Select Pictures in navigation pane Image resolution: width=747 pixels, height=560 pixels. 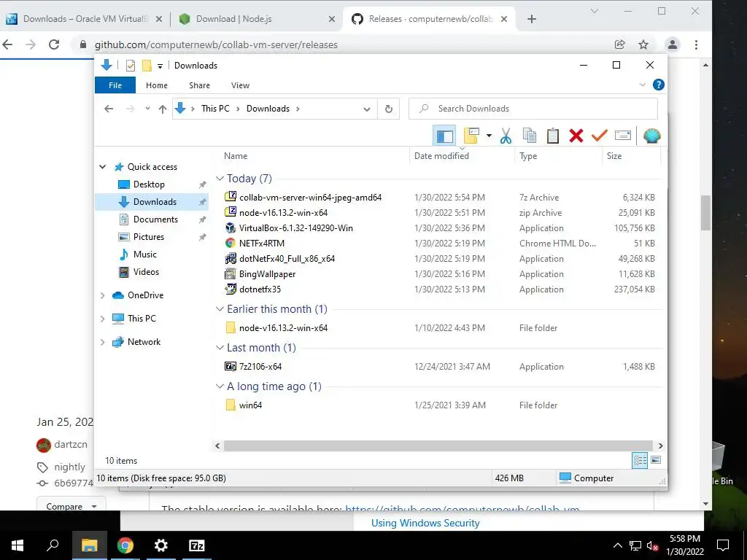tap(149, 237)
